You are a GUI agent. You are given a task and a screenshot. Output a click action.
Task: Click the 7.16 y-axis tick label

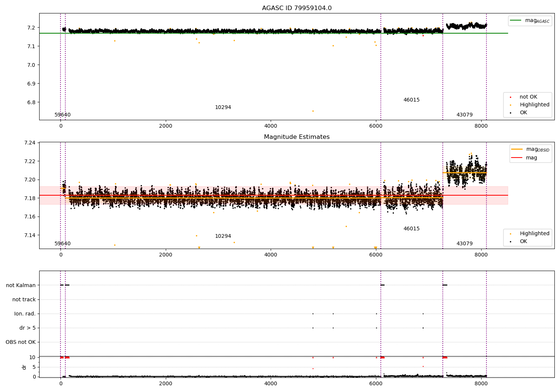tap(30, 217)
